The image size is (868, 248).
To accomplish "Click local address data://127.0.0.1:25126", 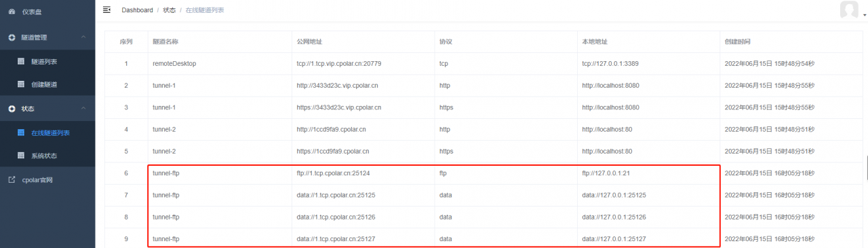I will pos(614,217).
